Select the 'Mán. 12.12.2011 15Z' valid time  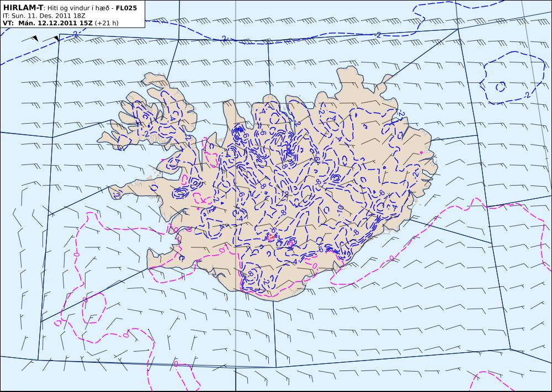pyautogui.click(x=55, y=23)
